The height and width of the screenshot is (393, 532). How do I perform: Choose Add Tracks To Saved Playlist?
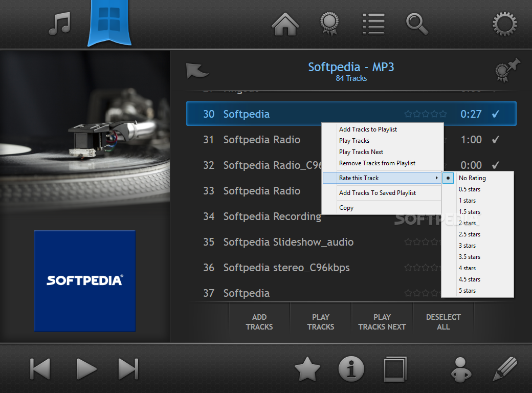[x=382, y=193]
